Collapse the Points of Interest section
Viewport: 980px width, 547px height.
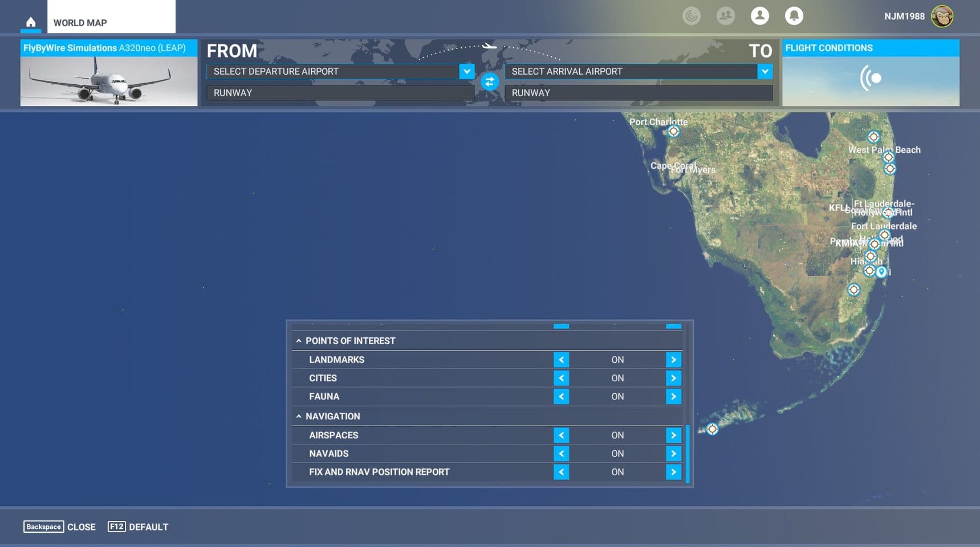coord(299,340)
